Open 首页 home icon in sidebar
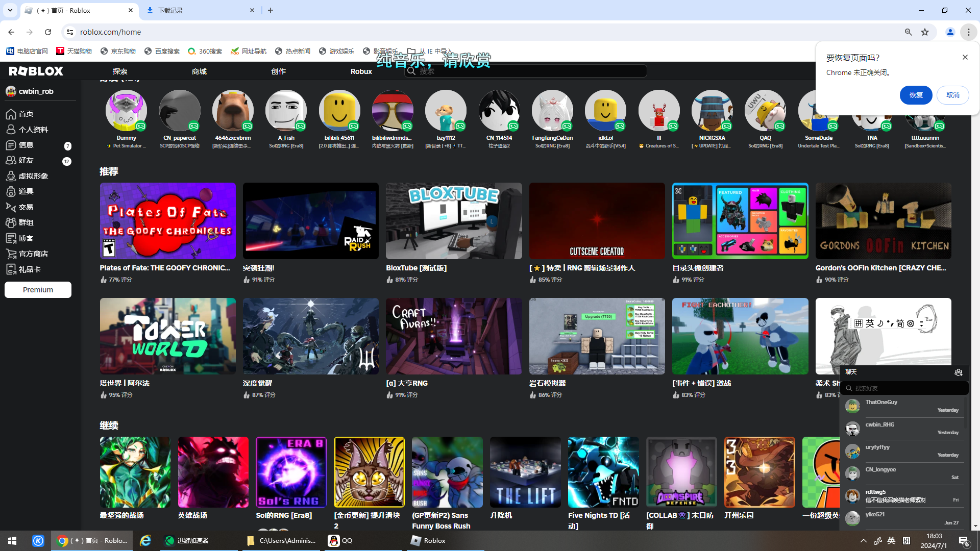The width and height of the screenshot is (980, 551). (x=11, y=114)
